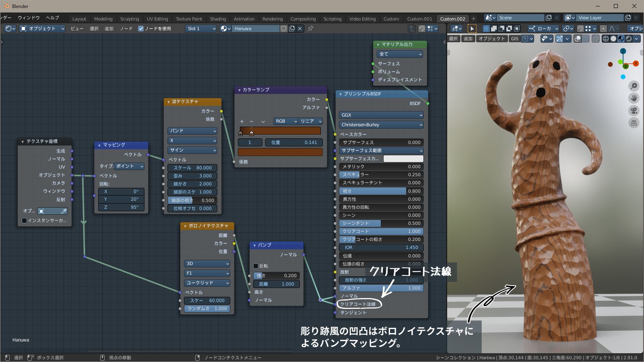The image size is (644, 362).
Task: Check the インスタンサーか... checkbox
Action: coord(24,220)
